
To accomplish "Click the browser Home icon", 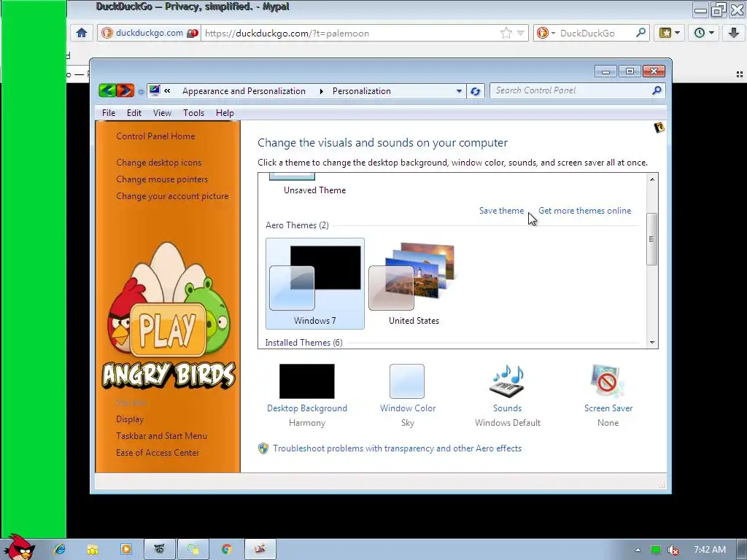I will point(82,33).
